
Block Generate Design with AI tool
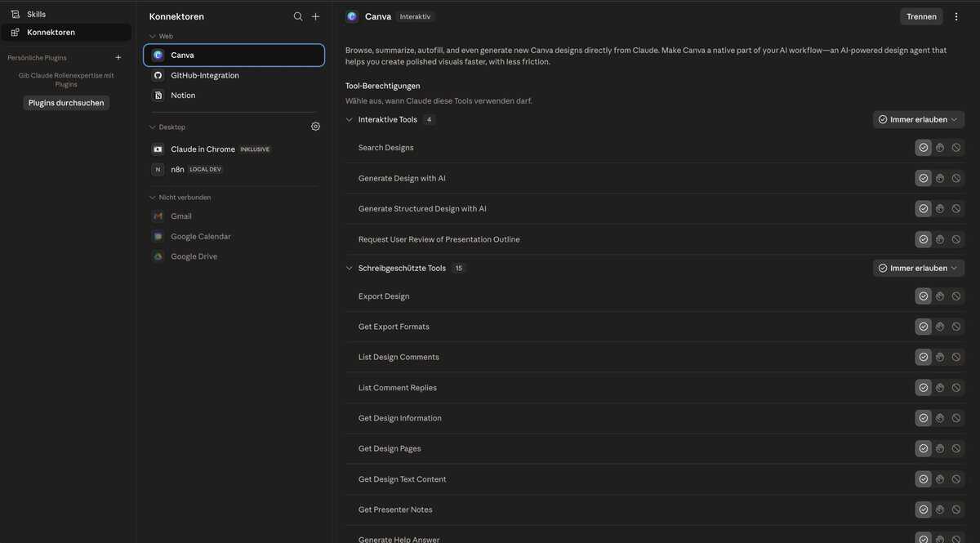click(x=956, y=178)
